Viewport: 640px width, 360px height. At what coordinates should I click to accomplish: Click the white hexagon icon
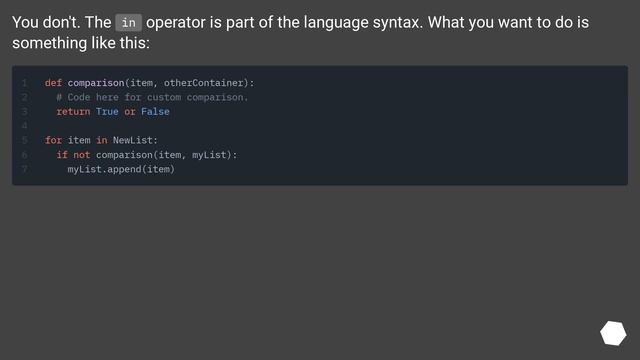point(613,333)
